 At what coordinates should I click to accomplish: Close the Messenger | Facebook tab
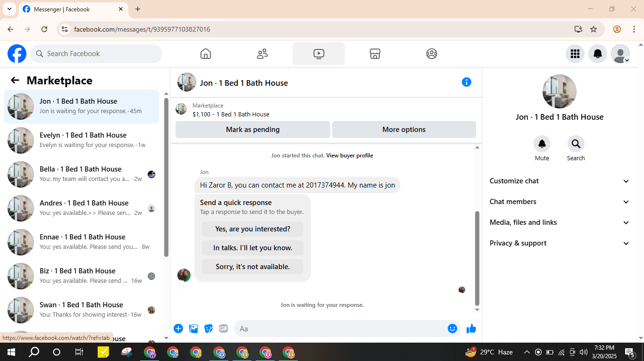pos(121,9)
